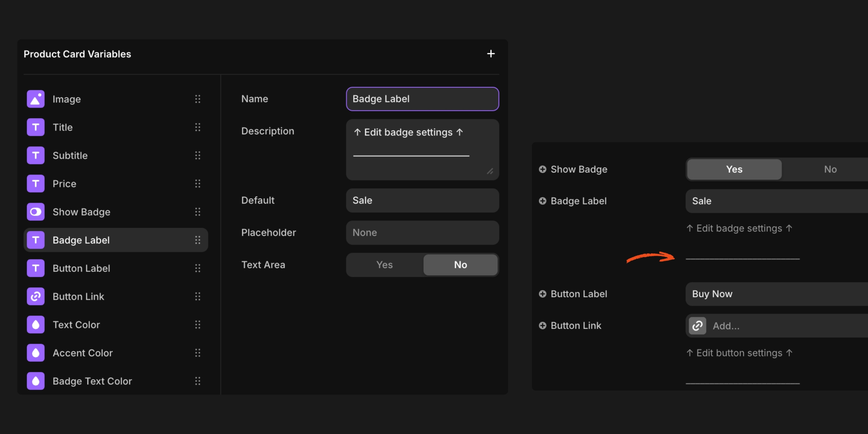
Task: Click the Default value field showing Sale
Action: (422, 200)
